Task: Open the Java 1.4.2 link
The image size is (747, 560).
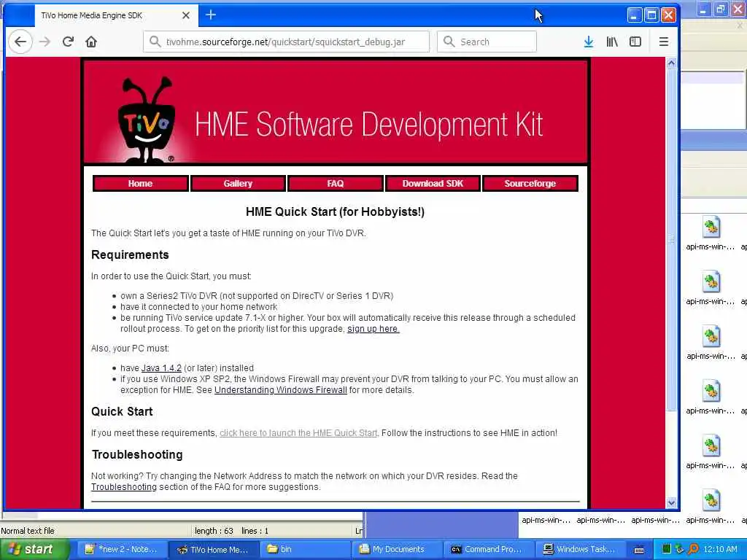Action: (161, 368)
